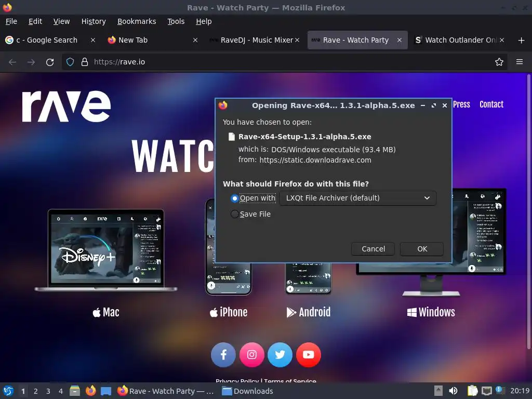Download Rave for Windows
This screenshot has width=532, height=399.
tap(431, 312)
